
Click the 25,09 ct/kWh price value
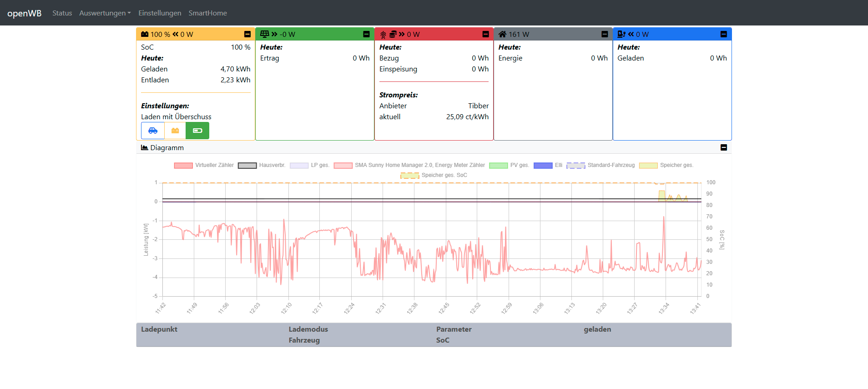pos(467,116)
